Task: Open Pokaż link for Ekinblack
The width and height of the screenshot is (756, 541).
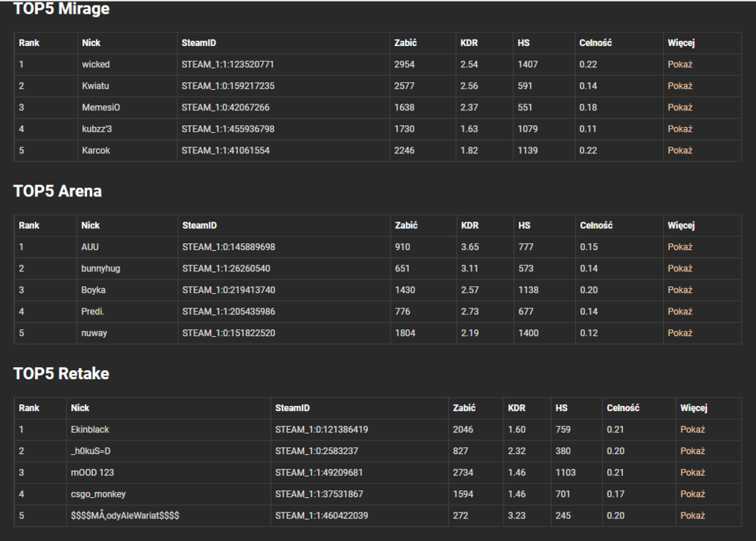Action: pos(692,430)
